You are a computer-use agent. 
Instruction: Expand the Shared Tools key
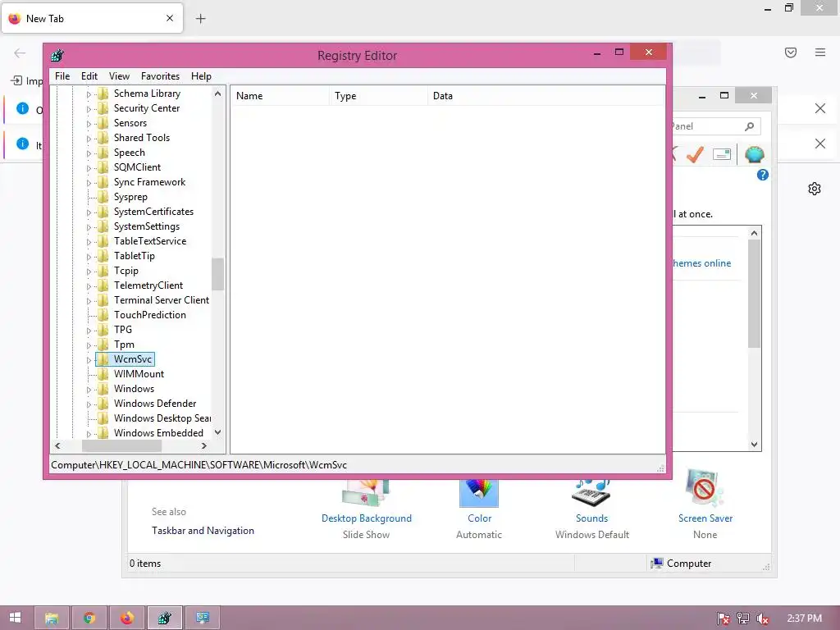tap(89, 138)
